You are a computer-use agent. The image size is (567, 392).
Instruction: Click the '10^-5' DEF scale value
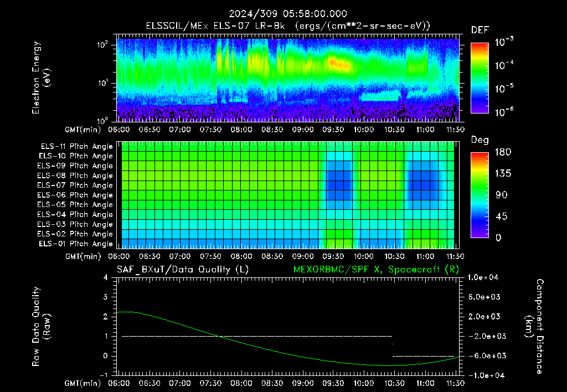click(504, 89)
